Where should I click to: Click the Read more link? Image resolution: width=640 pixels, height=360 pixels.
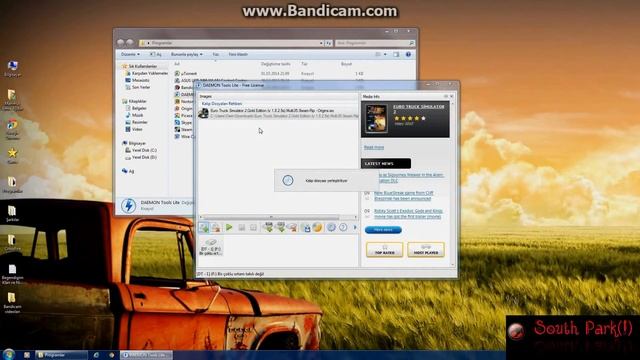(374, 147)
